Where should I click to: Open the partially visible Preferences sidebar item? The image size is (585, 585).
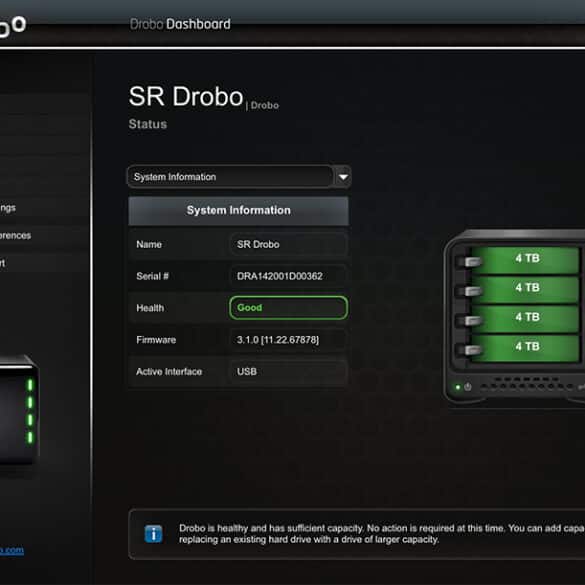click(x=15, y=235)
